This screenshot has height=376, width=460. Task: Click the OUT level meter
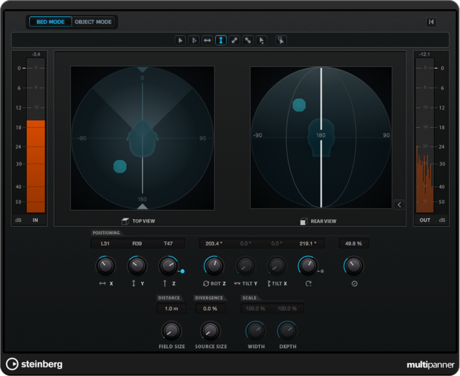tap(425, 135)
